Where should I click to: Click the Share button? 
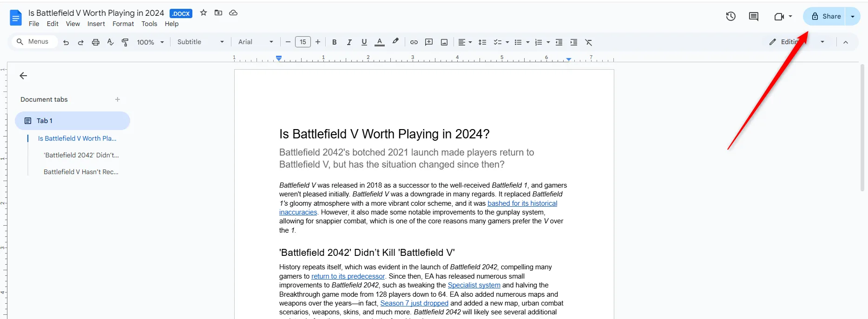click(x=824, y=16)
